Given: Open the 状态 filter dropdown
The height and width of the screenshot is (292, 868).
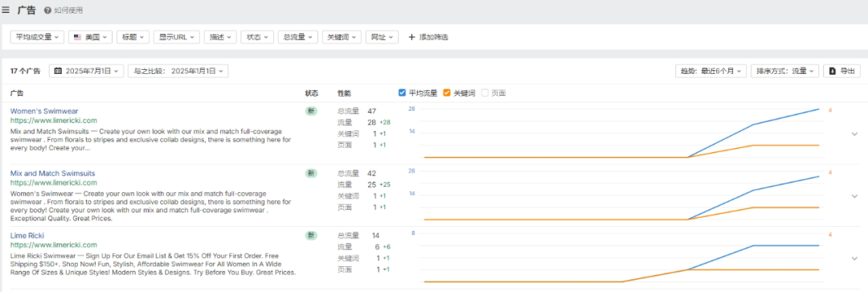Looking at the screenshot, I should coord(257,37).
